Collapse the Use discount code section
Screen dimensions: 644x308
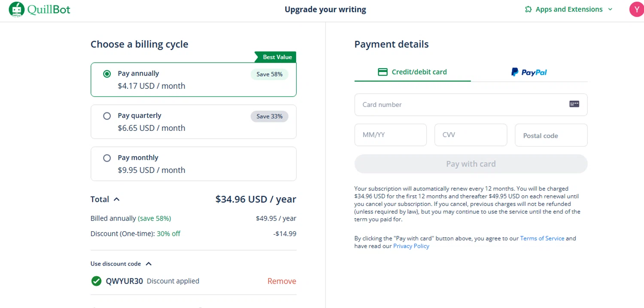pos(149,264)
